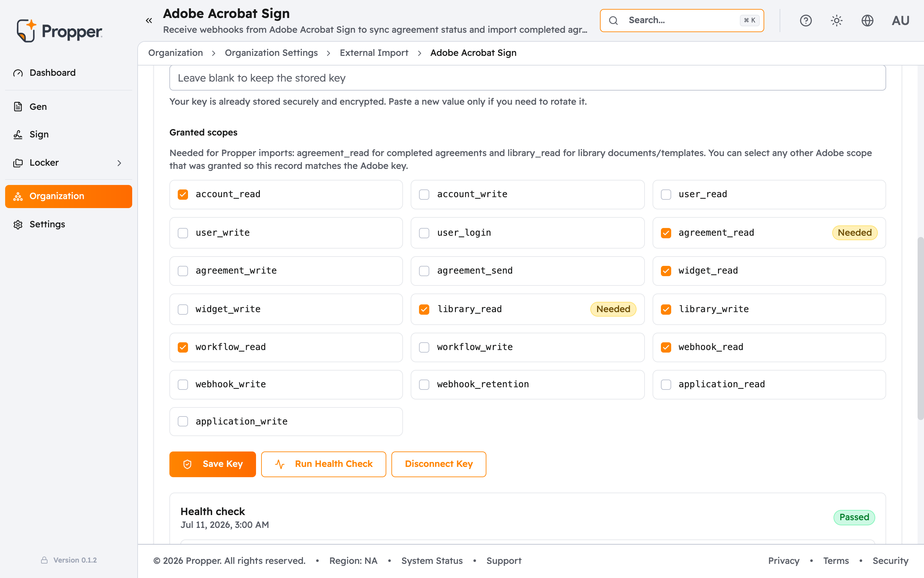
Task: Click the Propper logo
Action: 59,31
